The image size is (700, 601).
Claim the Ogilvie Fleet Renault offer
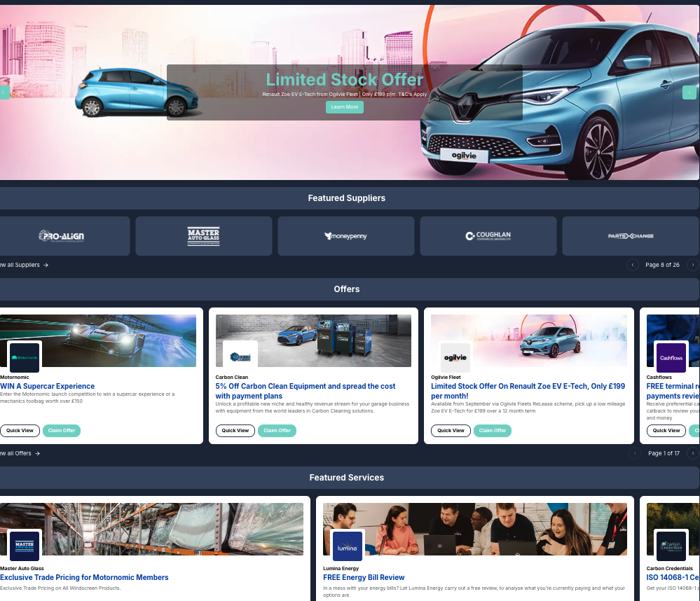pyautogui.click(x=493, y=431)
